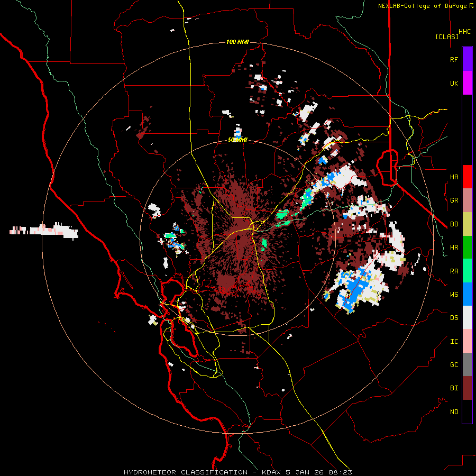Select the 'GR' legend label
This screenshot has height=476, width=476.
point(454,200)
